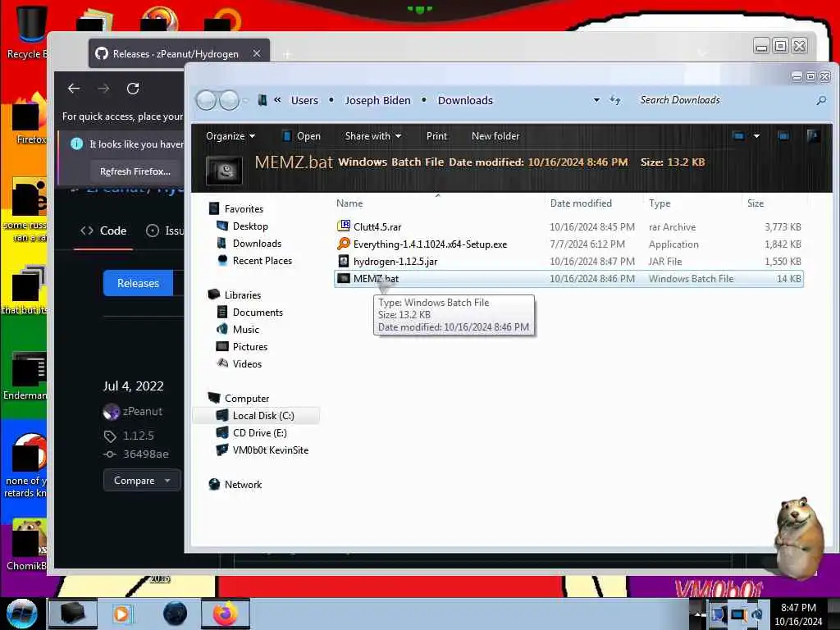Click the media player taskbar icon

[x=121, y=614]
